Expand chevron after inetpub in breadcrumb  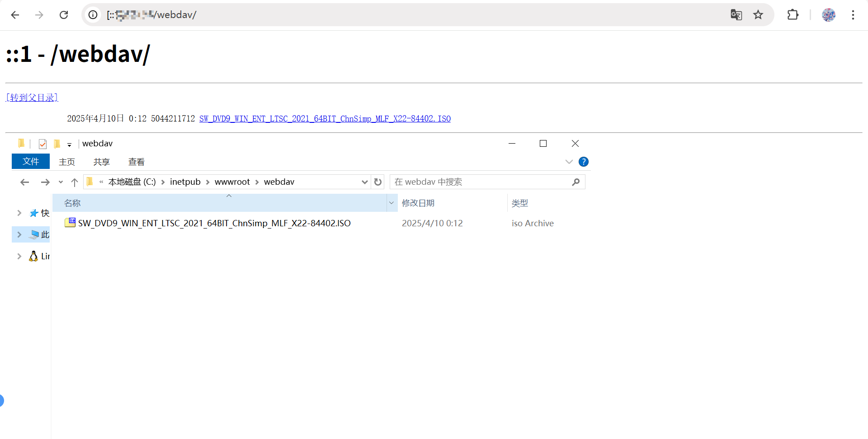pyautogui.click(x=208, y=182)
